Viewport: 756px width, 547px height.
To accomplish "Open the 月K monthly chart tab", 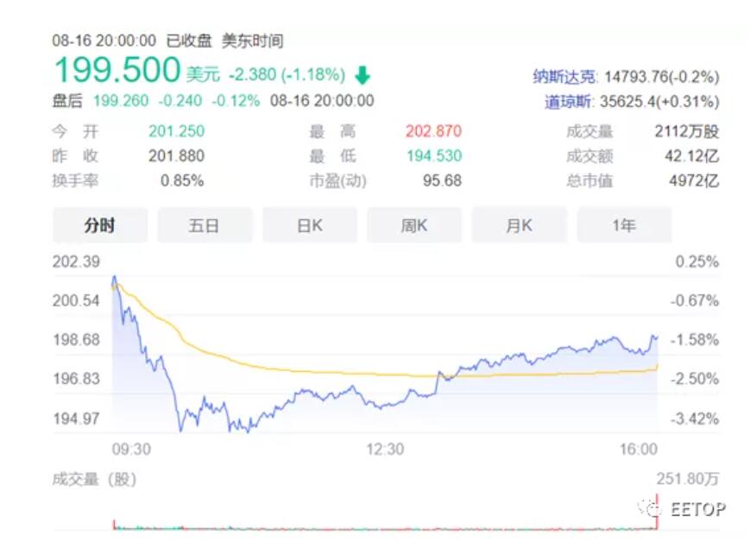I will 520,225.
